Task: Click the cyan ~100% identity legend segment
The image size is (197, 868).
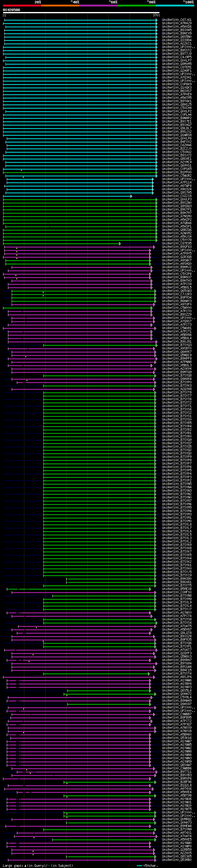Action: coord(175,6)
